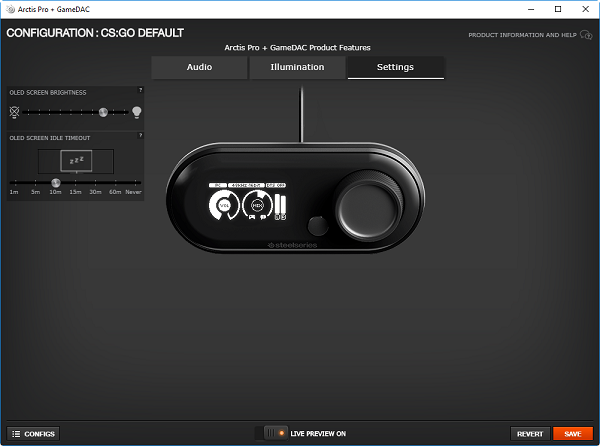Click the OLED idle timeout slider handle
Image resolution: width=600 pixels, height=446 pixels.
click(x=56, y=182)
